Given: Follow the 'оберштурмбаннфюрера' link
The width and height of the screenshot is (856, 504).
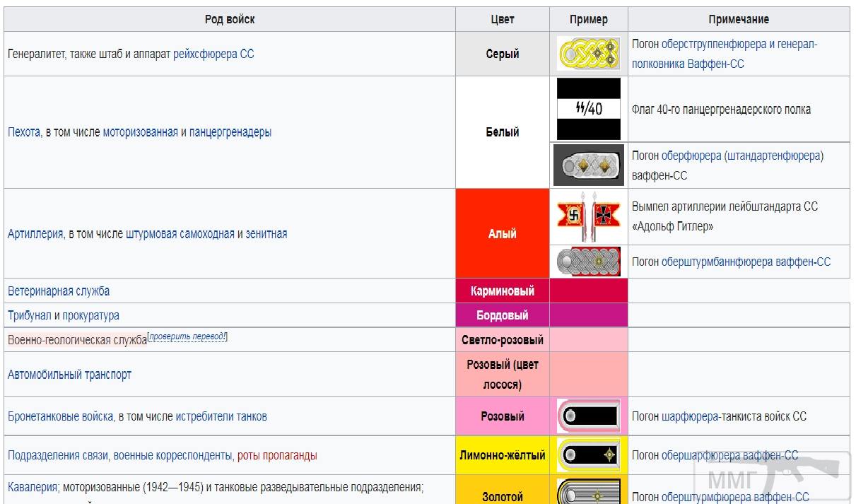Looking at the screenshot, I should [x=717, y=262].
